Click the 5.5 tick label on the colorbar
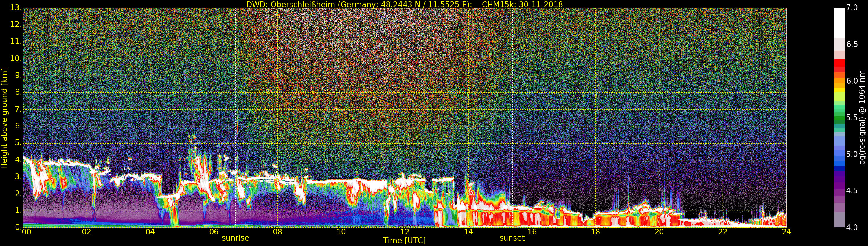 (852, 118)
